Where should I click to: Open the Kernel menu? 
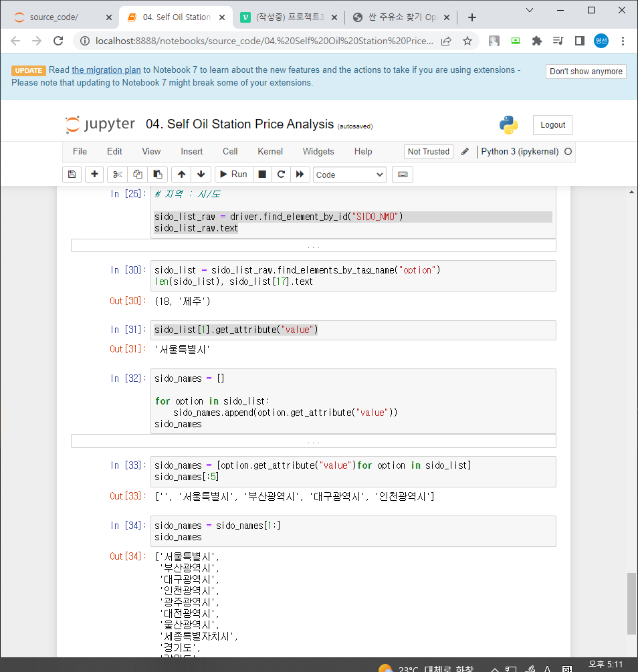tap(270, 151)
